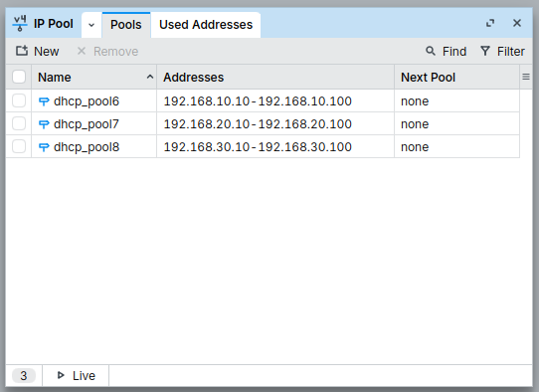Click the item count badge showing 3
Viewport: 539px width, 392px height.
[24, 375]
